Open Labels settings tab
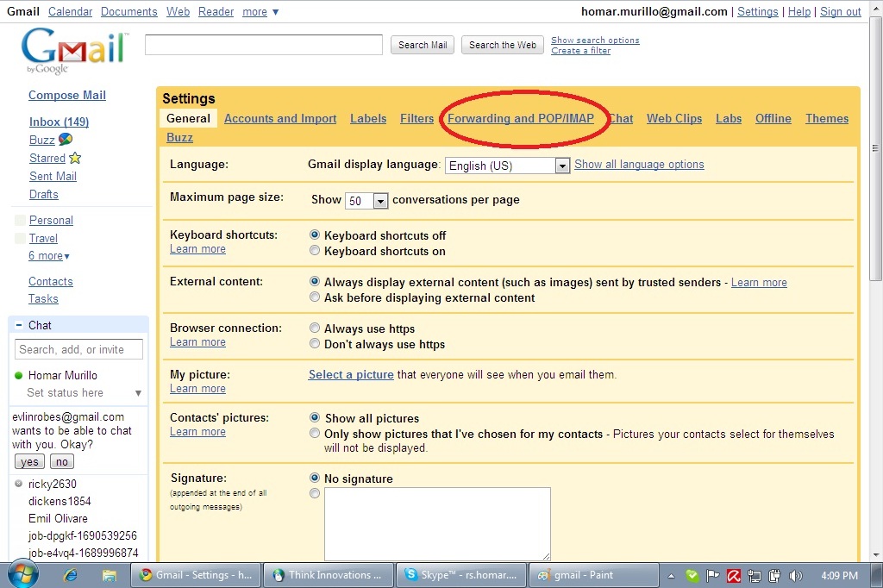The width and height of the screenshot is (883, 588). coord(368,119)
